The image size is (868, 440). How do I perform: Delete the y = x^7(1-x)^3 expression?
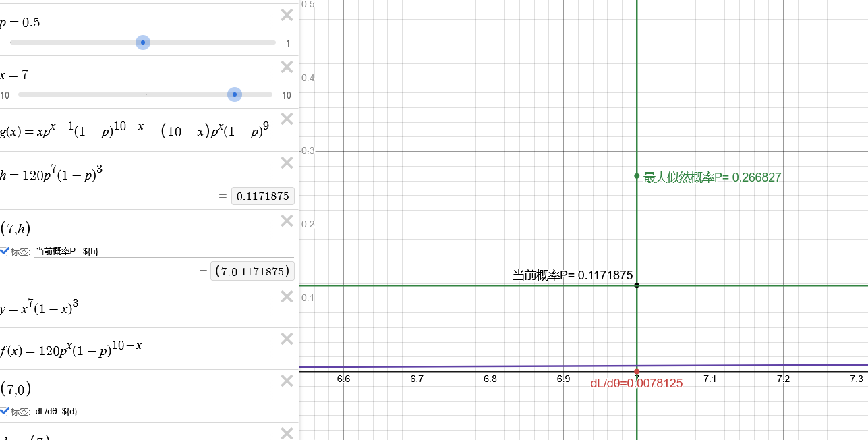[x=287, y=296]
